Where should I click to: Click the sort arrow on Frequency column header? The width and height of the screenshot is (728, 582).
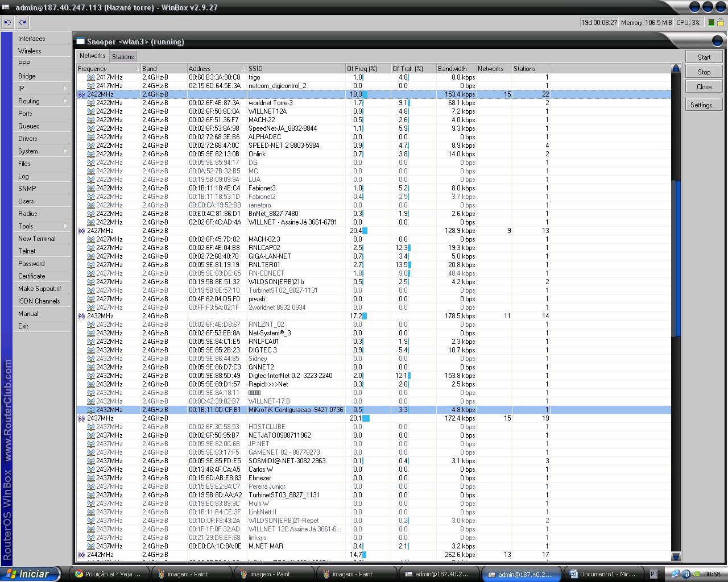click(x=136, y=69)
